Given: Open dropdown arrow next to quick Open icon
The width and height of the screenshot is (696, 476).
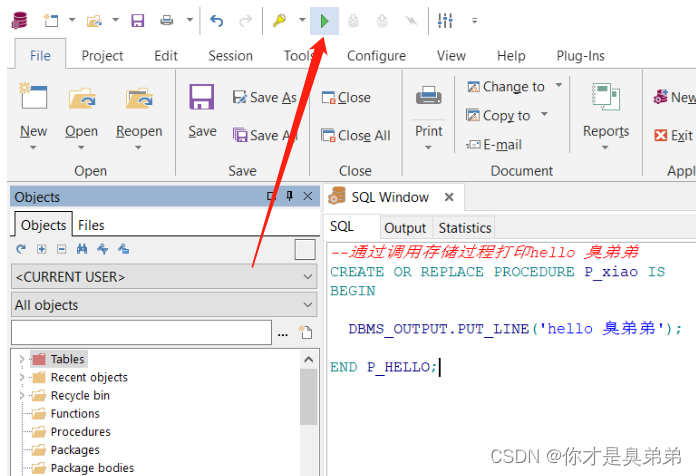Looking at the screenshot, I should click(115, 20).
